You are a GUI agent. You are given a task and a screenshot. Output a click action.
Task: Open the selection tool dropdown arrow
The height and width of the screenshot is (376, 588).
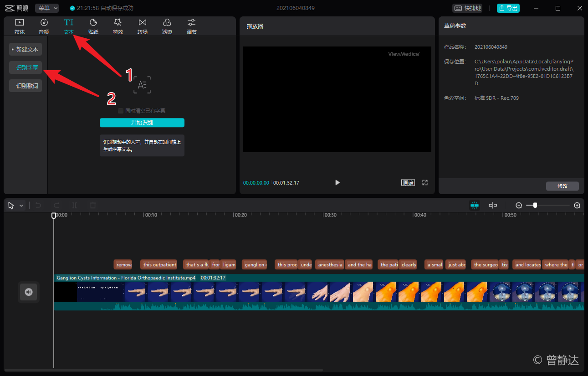[x=21, y=206]
